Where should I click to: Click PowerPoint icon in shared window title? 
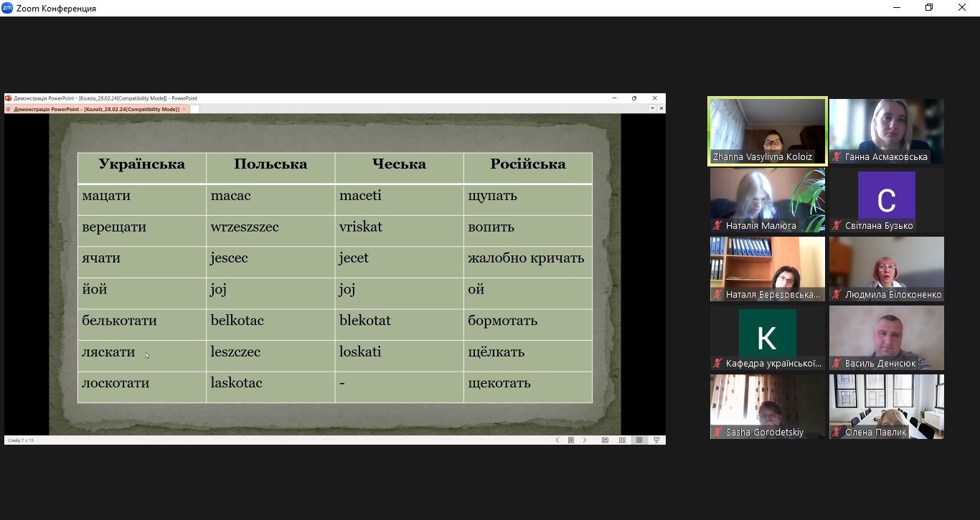pyautogui.click(x=9, y=98)
